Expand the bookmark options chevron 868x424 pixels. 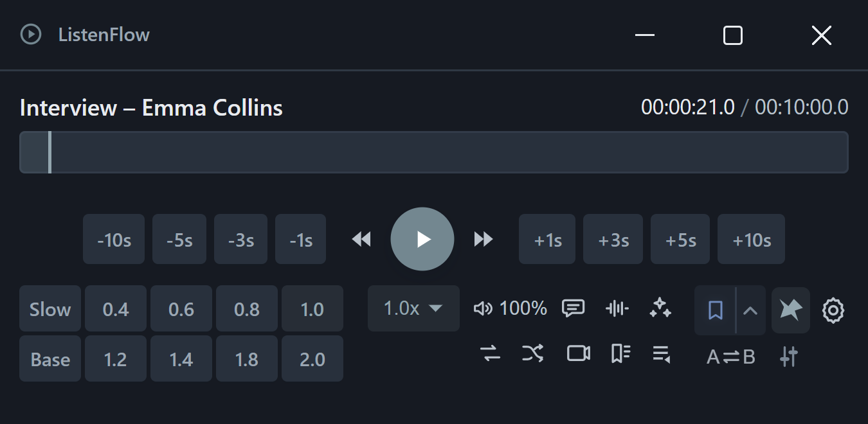(750, 310)
